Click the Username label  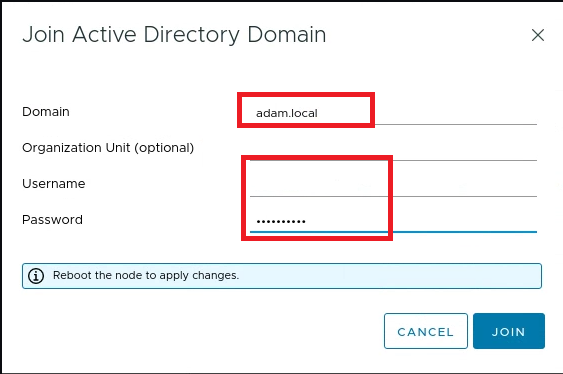tap(54, 184)
